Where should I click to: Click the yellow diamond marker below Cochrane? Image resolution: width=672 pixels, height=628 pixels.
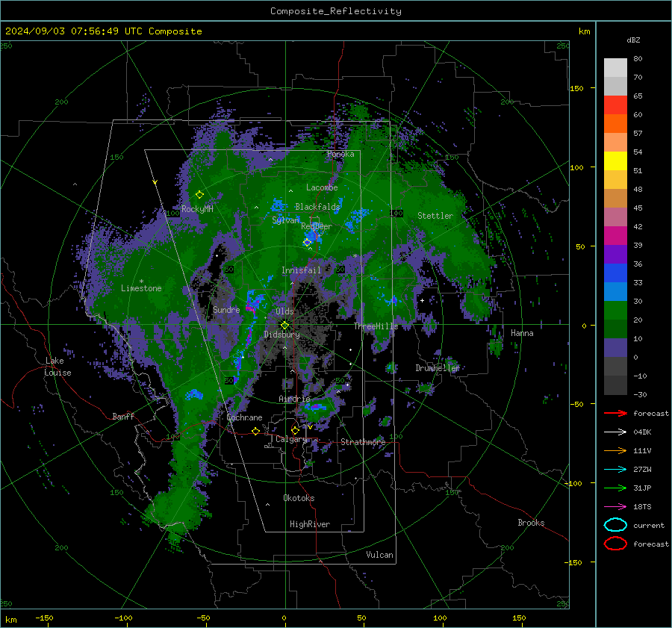tap(255, 431)
